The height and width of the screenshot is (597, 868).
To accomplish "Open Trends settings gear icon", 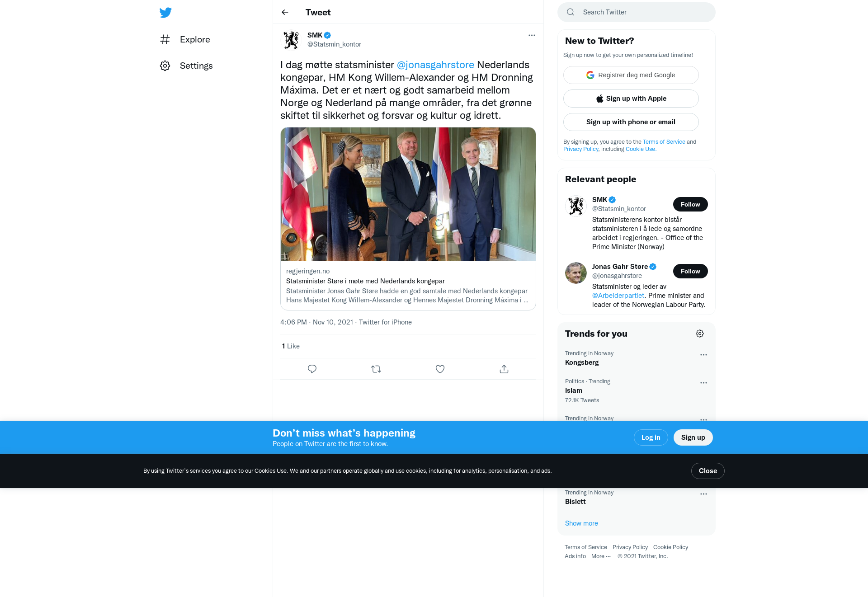I will coord(700,334).
